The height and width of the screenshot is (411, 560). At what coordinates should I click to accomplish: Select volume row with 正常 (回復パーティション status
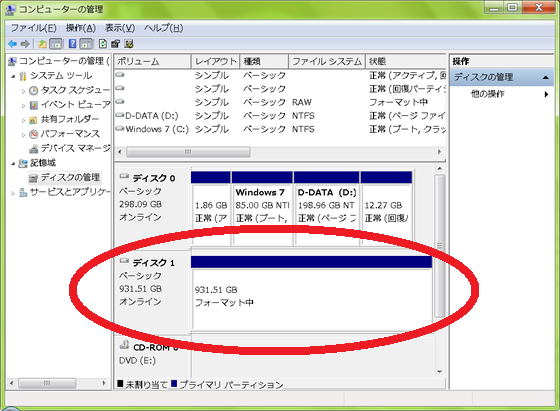click(280, 89)
